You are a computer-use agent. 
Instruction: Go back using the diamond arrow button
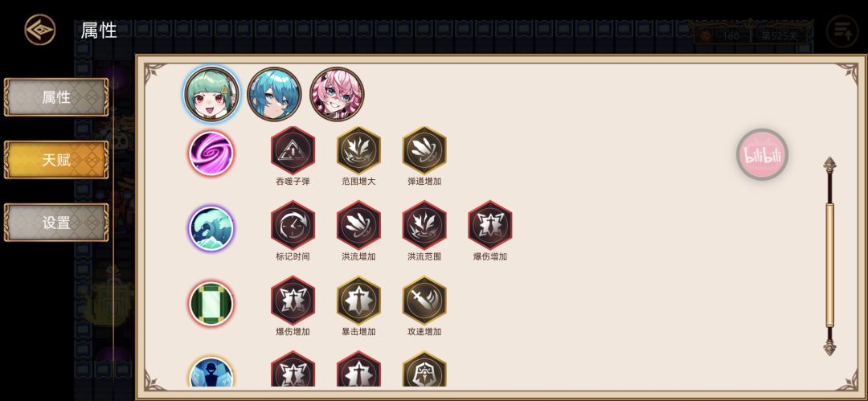click(40, 30)
